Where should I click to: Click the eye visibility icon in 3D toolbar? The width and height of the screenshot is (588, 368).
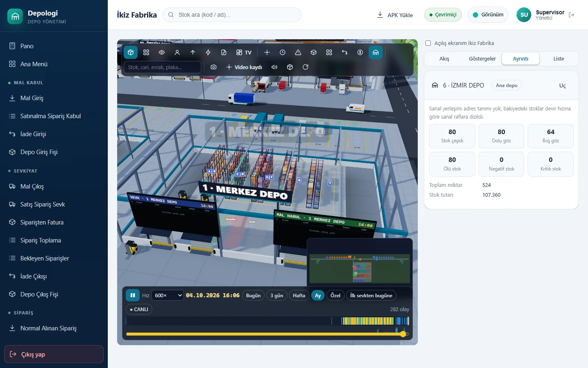pos(162,52)
